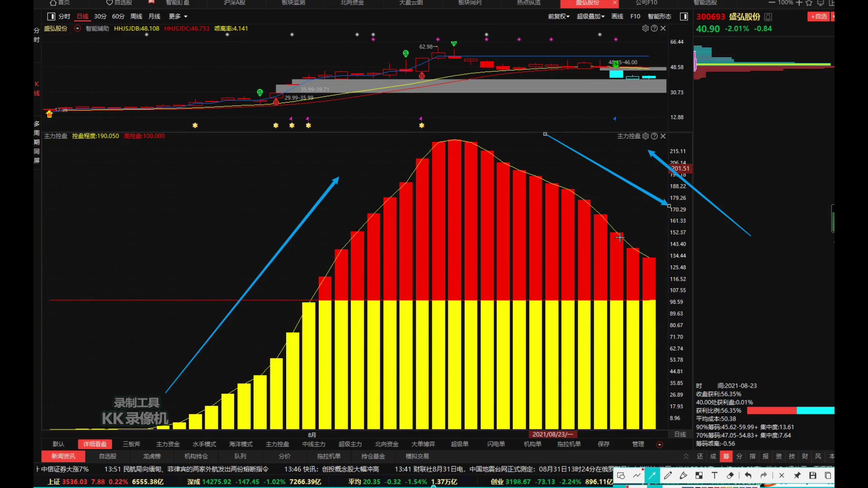
Task: Save the annotated screenshot
Action: 813,475
